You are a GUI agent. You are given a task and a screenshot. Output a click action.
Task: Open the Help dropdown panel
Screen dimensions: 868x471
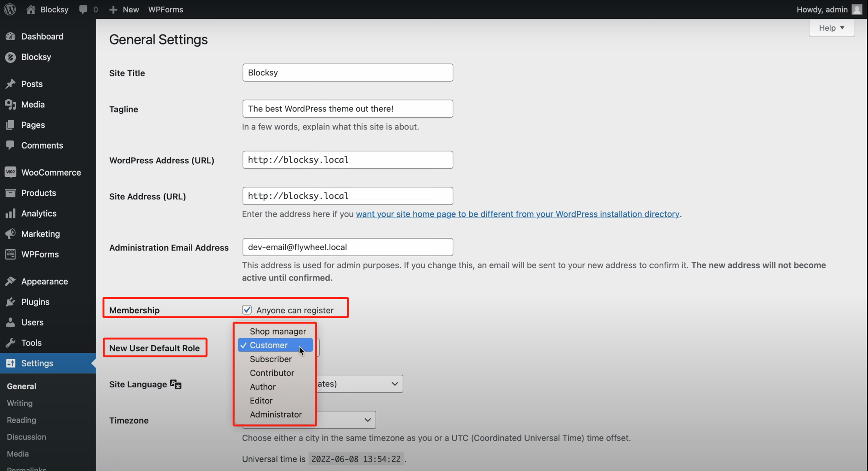coord(831,27)
